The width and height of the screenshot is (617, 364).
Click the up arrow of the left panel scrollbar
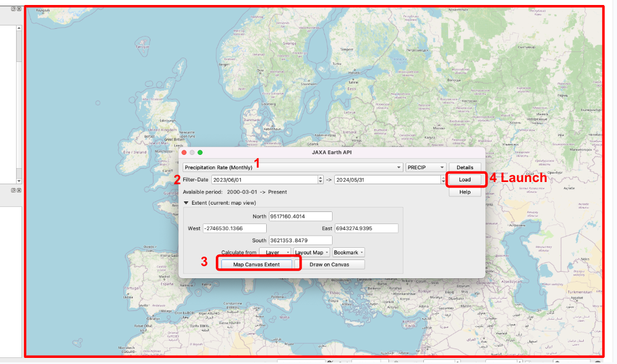pos(19,28)
